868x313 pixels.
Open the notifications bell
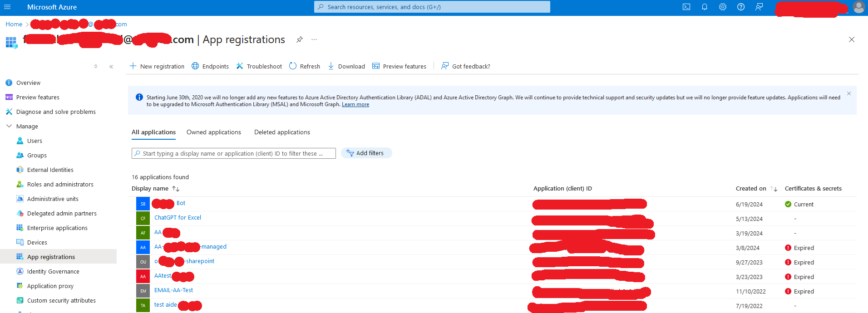pos(705,7)
